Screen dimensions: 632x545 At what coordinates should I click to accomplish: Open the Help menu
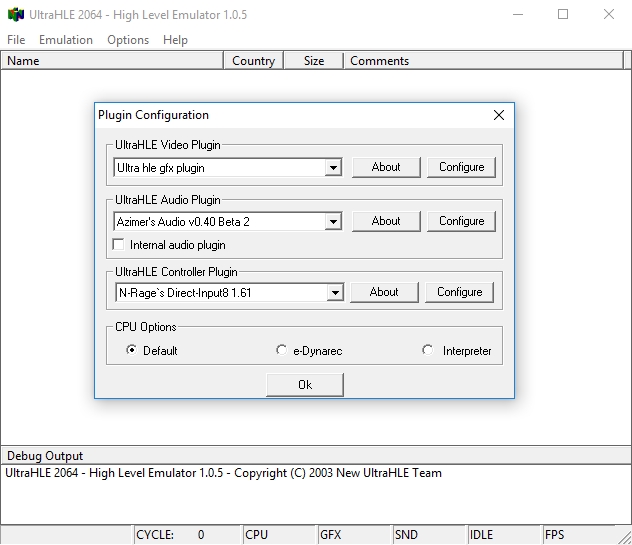click(175, 40)
